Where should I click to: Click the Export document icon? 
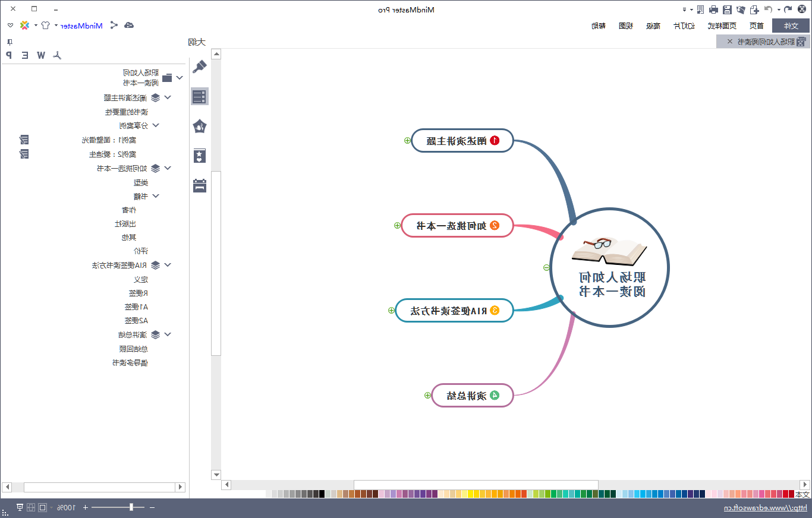coord(701,10)
